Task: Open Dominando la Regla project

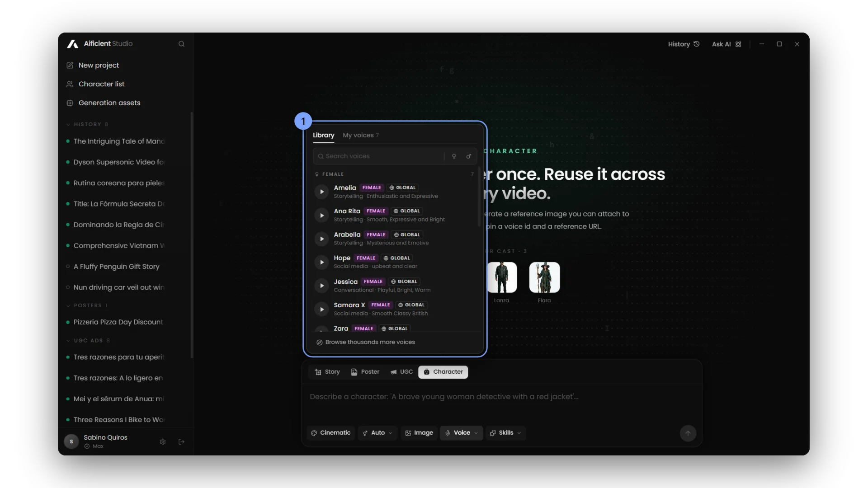Action: point(116,225)
